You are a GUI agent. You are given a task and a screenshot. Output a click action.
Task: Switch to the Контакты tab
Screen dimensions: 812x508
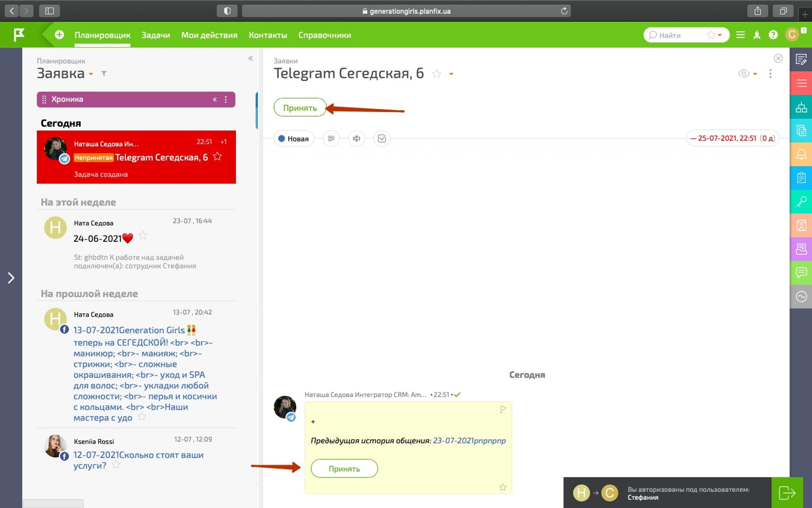click(268, 35)
